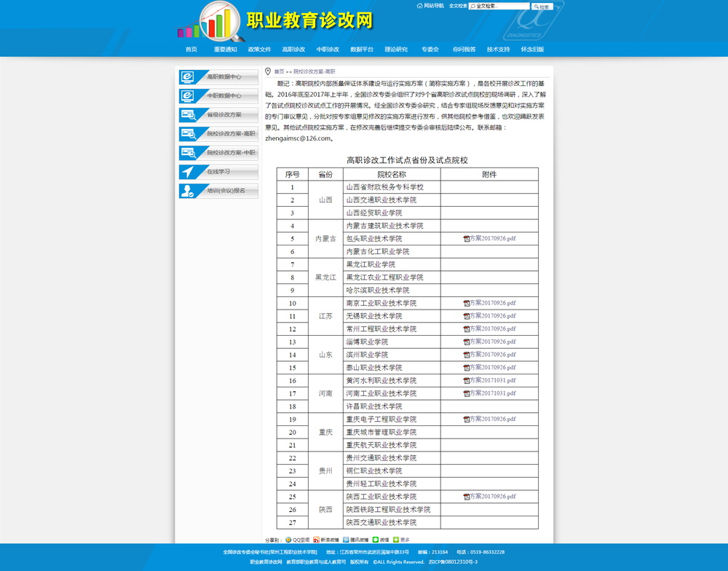The height and width of the screenshot is (571, 728).
Task: Click the 检索 search button
Action: pos(542,7)
